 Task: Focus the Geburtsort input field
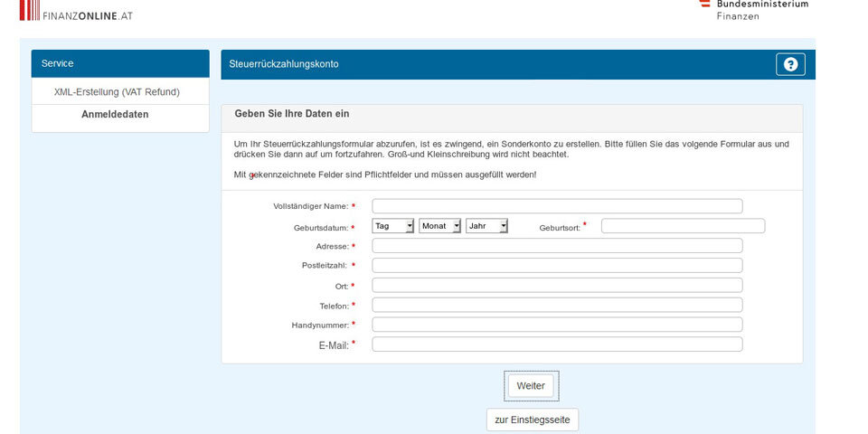pos(684,226)
